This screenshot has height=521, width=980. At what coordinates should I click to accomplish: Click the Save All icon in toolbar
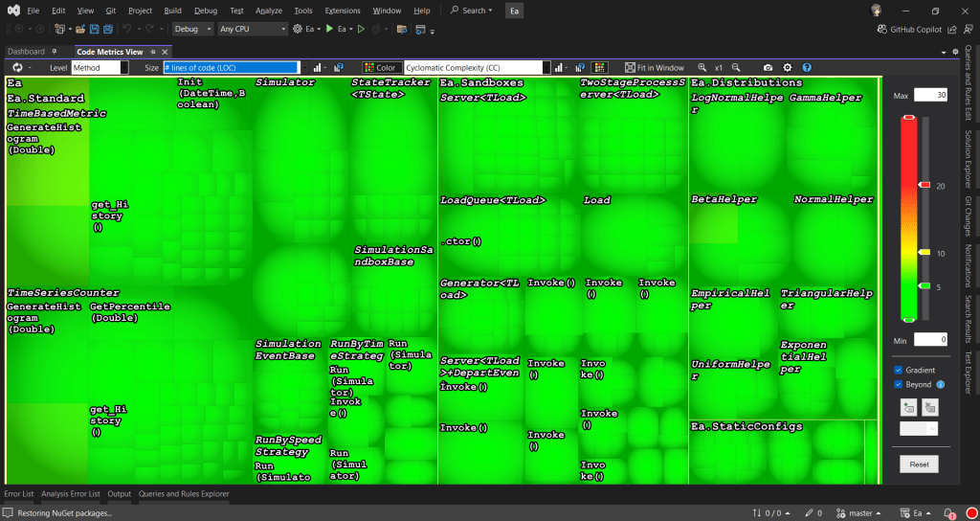point(107,29)
